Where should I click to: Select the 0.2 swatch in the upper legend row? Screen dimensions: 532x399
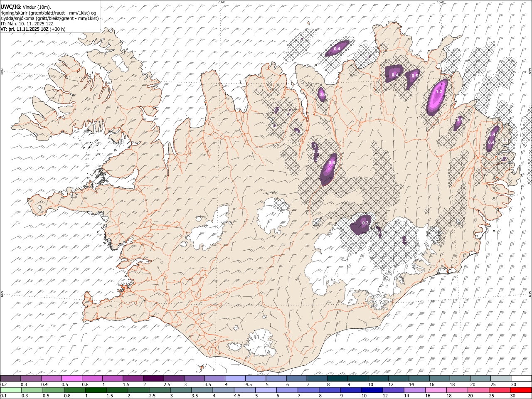click(x=10, y=379)
